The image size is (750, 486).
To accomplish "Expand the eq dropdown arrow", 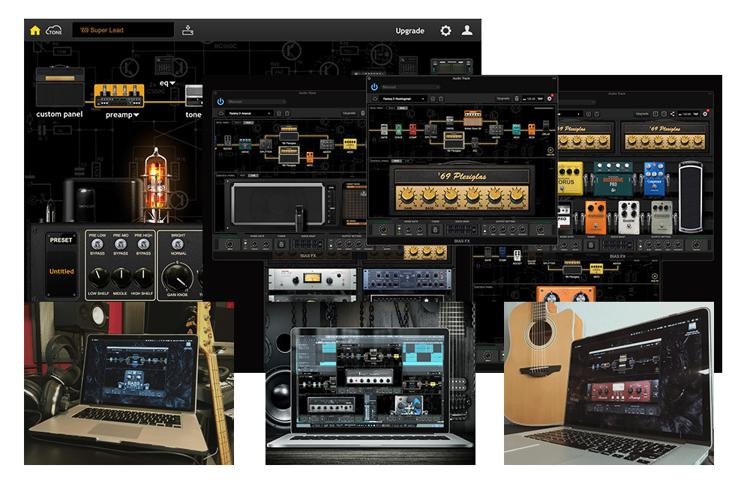I will (173, 83).
